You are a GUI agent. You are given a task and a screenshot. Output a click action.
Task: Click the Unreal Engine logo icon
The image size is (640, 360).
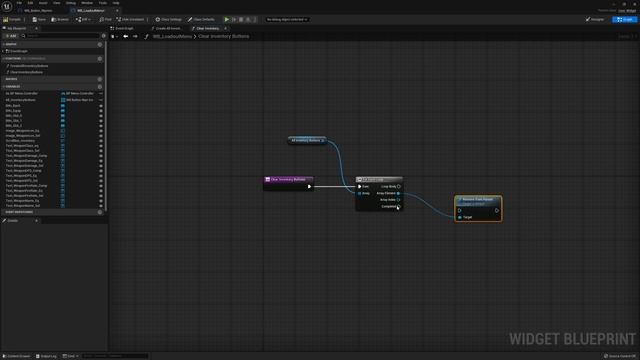tap(7, 6)
